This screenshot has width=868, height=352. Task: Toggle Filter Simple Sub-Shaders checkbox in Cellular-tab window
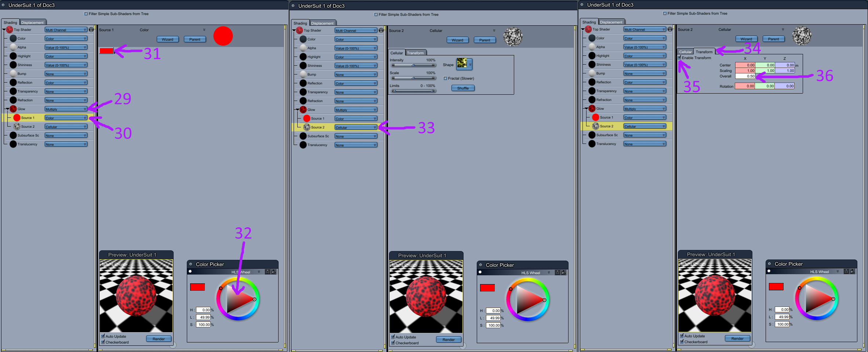[x=376, y=15]
